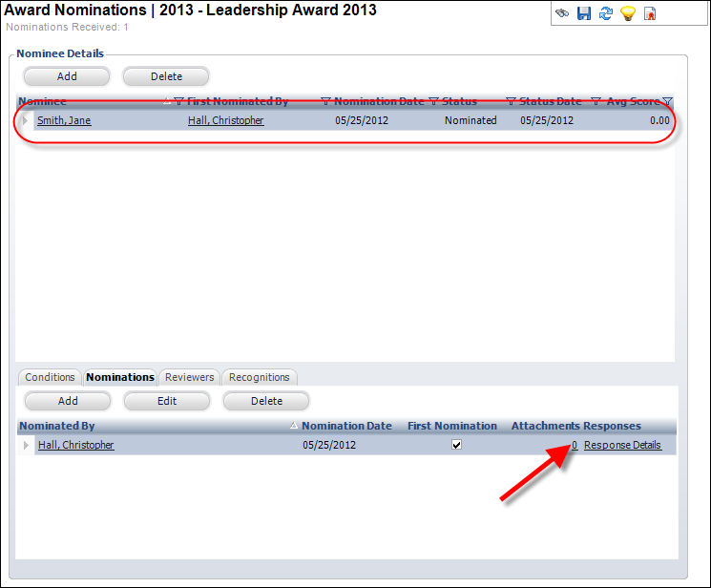This screenshot has height=588, width=711.
Task: Click the Smith, Jane nominee link
Action: (x=64, y=121)
